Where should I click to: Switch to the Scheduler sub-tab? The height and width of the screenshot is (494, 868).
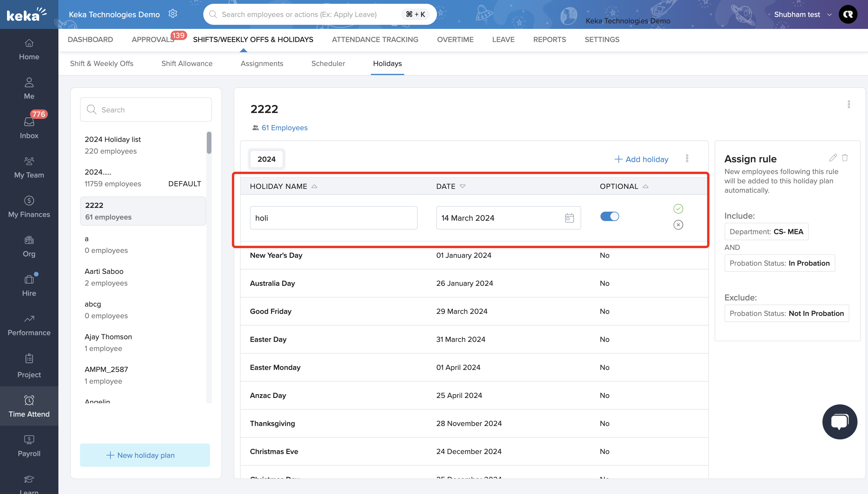328,63
